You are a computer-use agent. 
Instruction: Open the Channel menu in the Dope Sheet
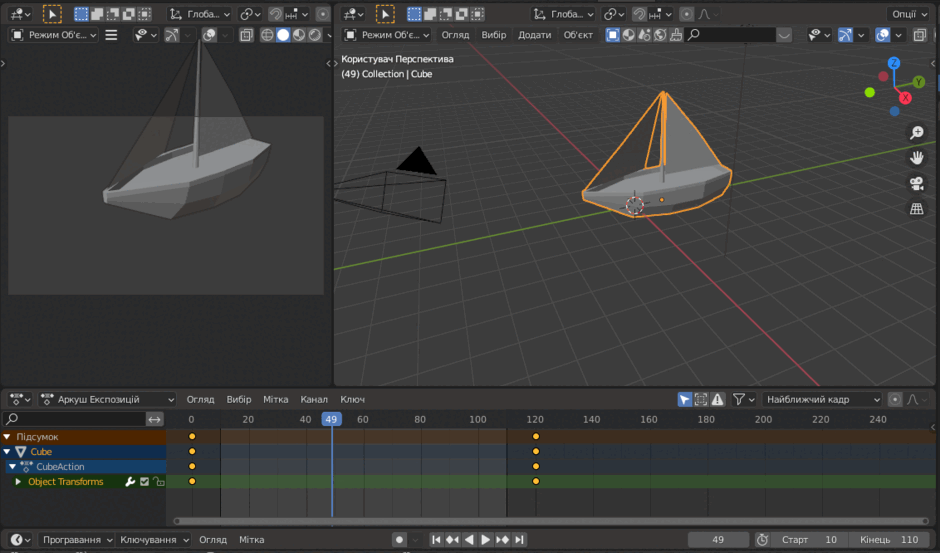click(x=314, y=399)
